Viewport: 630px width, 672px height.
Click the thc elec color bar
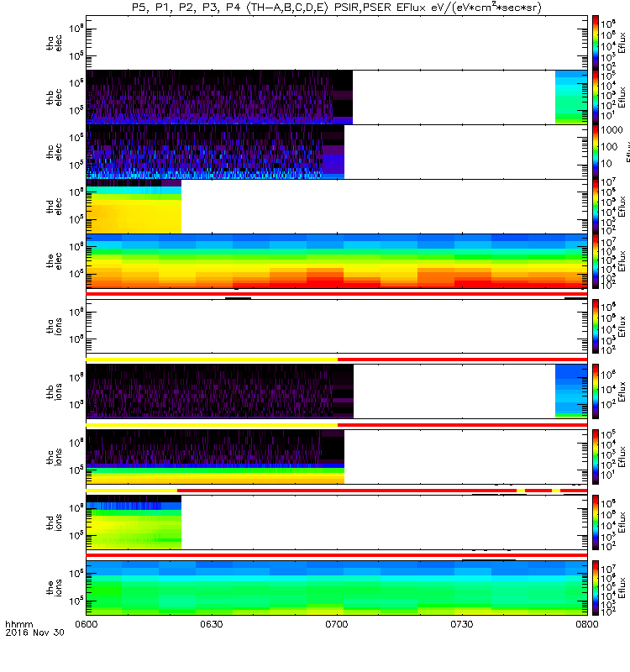click(x=596, y=152)
